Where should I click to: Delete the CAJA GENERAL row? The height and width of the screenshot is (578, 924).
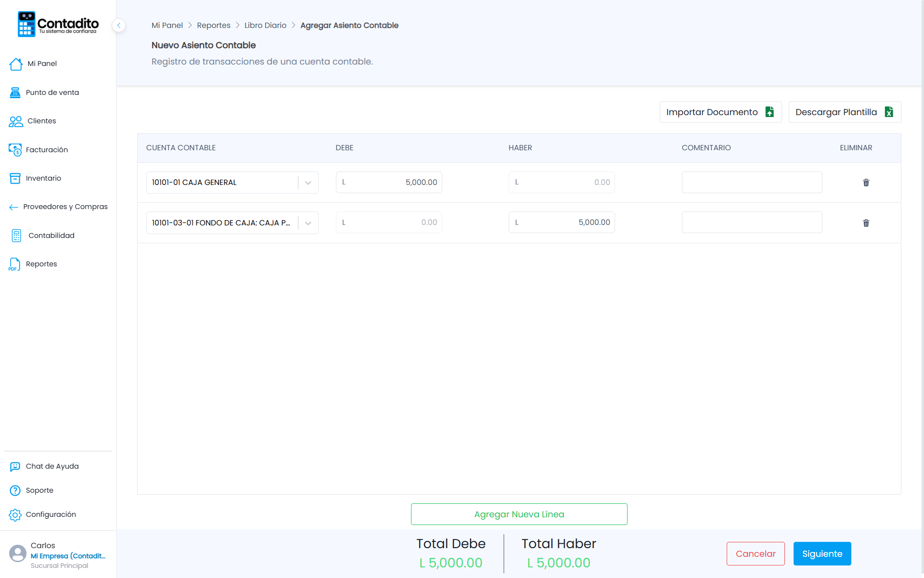click(x=866, y=183)
